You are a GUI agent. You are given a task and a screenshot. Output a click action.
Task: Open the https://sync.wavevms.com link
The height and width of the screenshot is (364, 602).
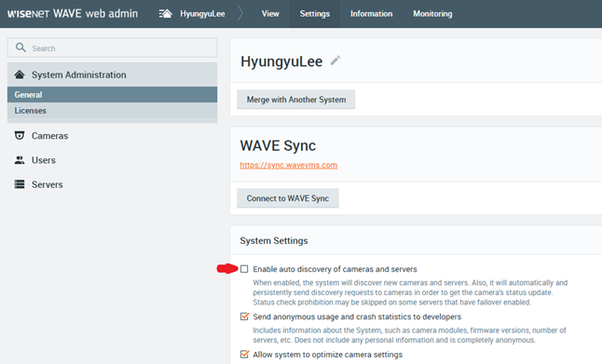pyautogui.click(x=289, y=165)
